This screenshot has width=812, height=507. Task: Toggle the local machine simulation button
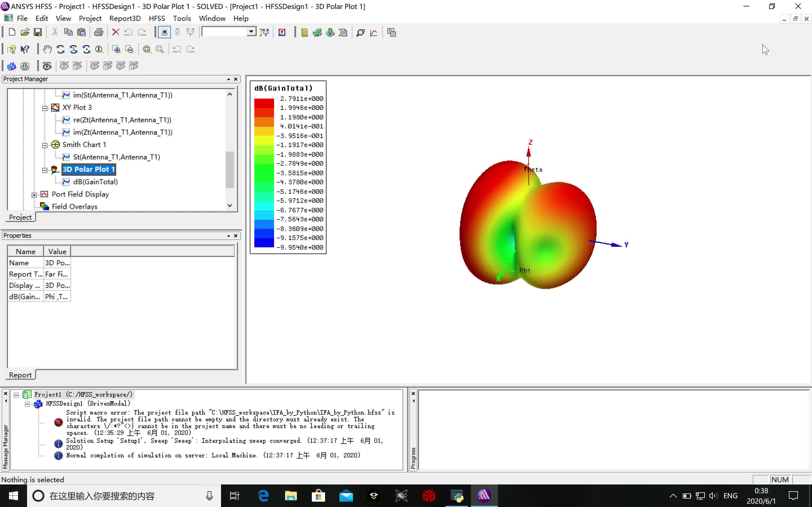click(x=164, y=32)
